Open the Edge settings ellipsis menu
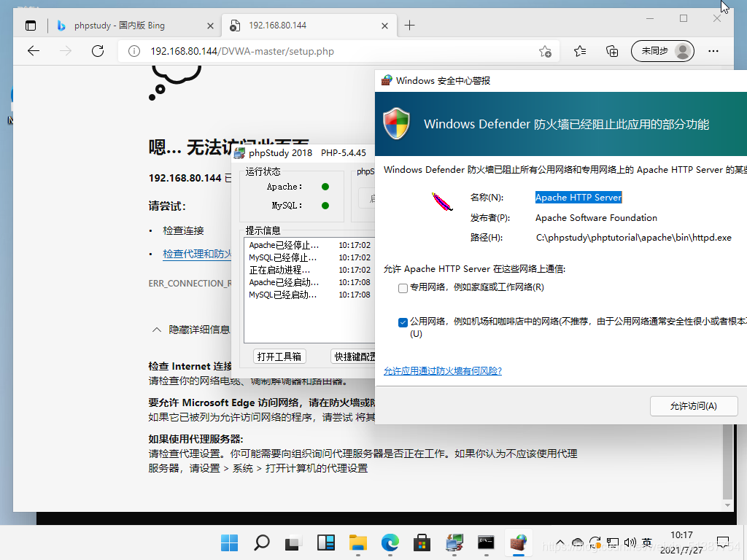747x560 pixels. tap(713, 51)
